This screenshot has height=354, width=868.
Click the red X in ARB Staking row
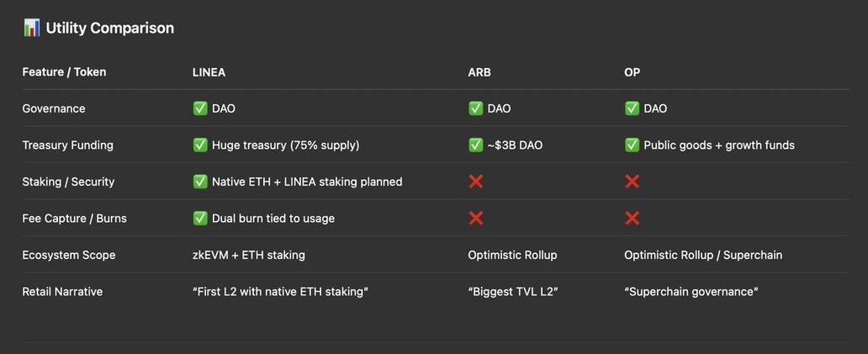coord(475,182)
